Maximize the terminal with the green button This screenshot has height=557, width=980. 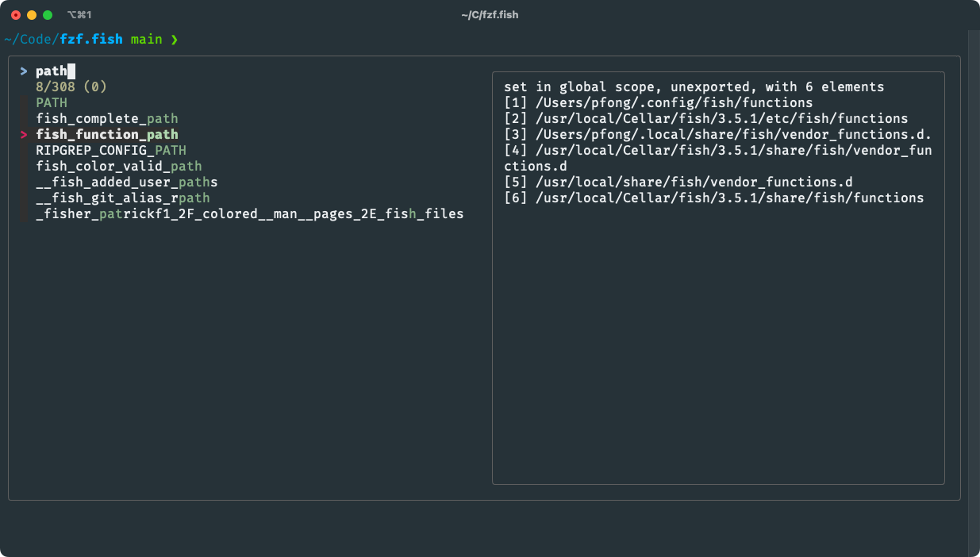[x=48, y=15]
